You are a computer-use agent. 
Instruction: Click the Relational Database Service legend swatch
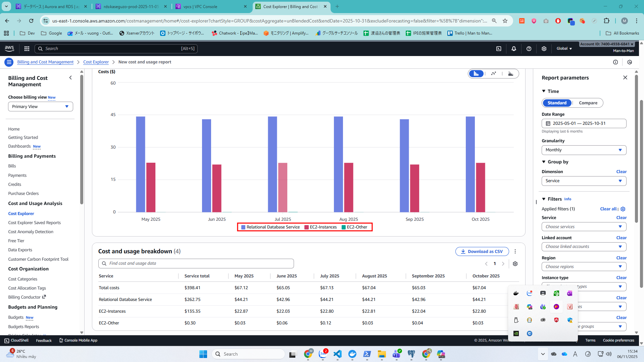coord(243,227)
